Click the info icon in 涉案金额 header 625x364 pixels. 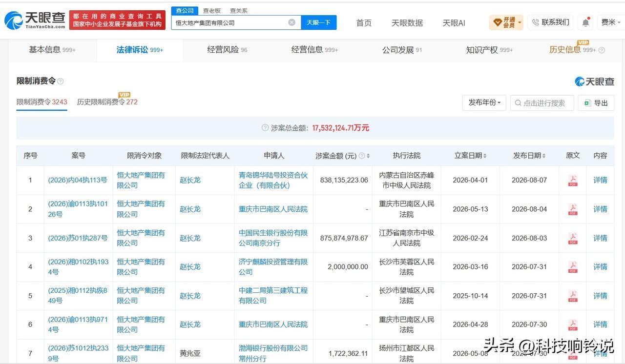(362, 156)
